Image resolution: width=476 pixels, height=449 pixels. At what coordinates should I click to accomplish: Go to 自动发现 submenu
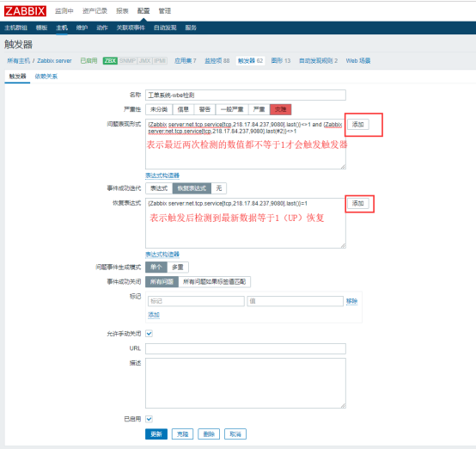tap(165, 28)
